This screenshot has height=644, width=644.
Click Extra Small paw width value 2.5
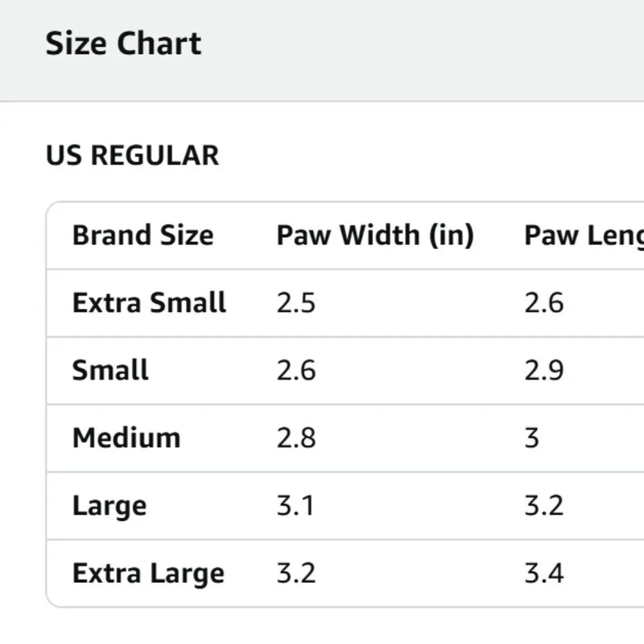(x=296, y=303)
